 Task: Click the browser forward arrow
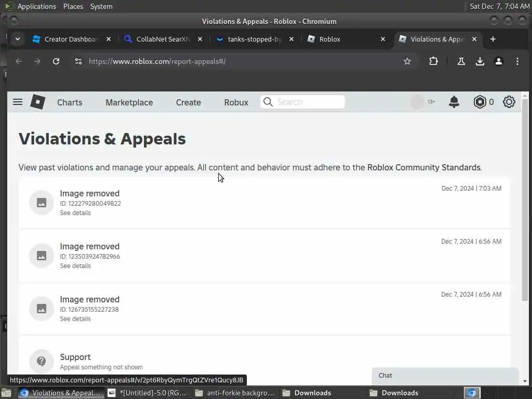click(37, 61)
